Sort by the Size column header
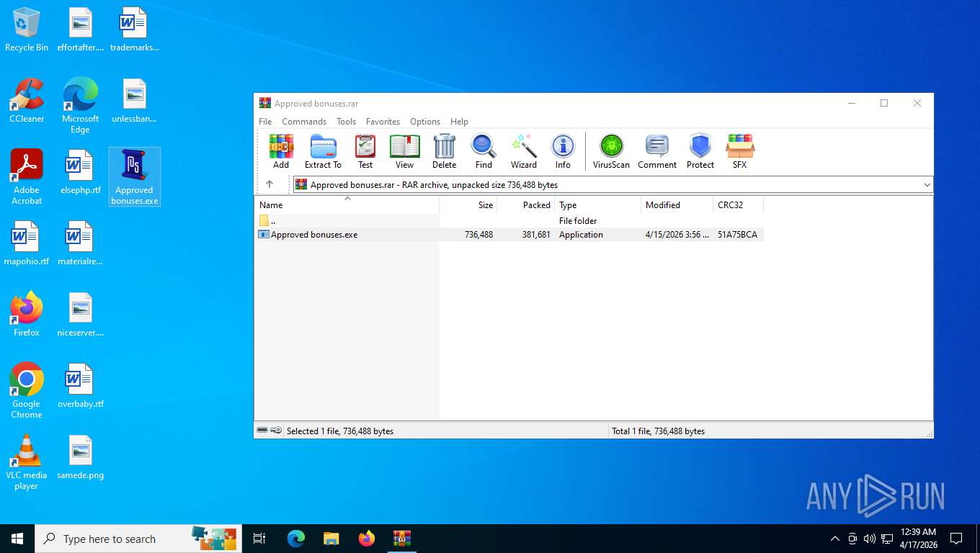Image resolution: width=980 pixels, height=553 pixels. (468, 205)
